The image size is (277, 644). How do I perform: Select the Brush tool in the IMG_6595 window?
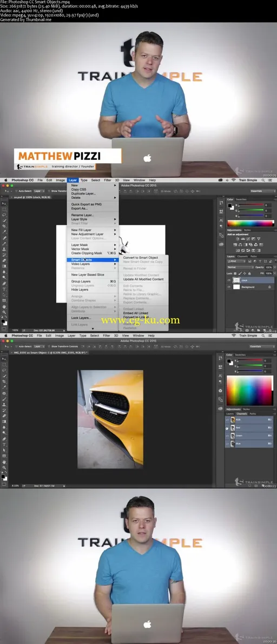coord(4,399)
